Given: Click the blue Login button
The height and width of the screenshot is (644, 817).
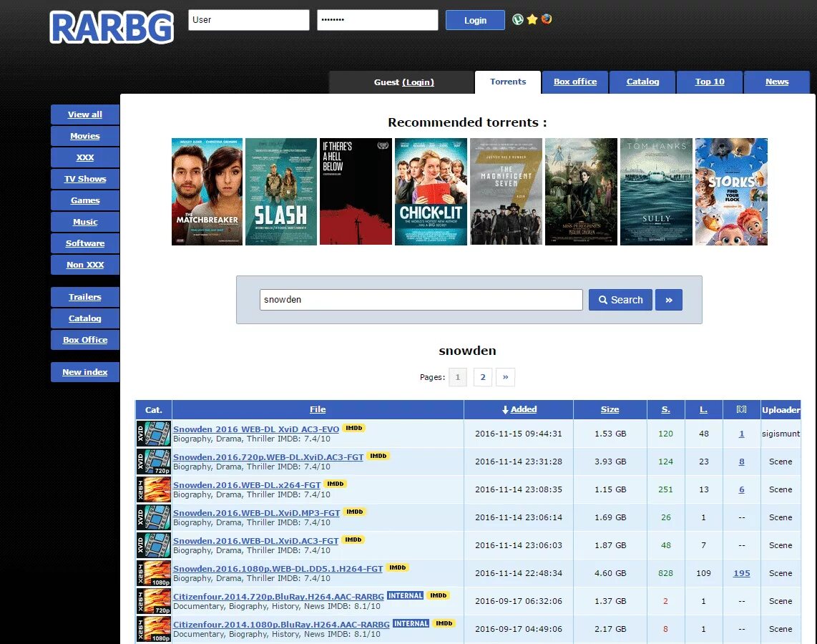Looking at the screenshot, I should [x=475, y=20].
